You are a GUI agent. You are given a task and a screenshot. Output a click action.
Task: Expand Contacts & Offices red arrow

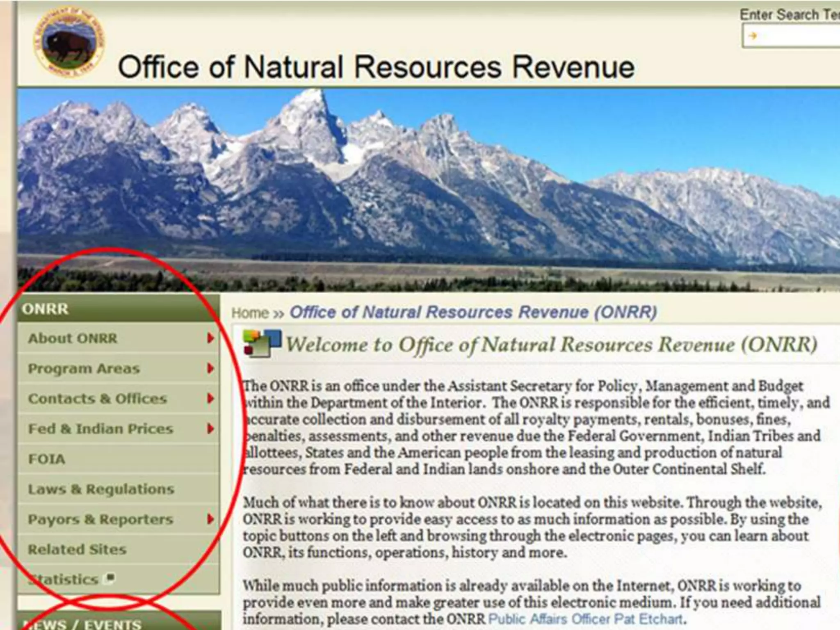tap(210, 398)
